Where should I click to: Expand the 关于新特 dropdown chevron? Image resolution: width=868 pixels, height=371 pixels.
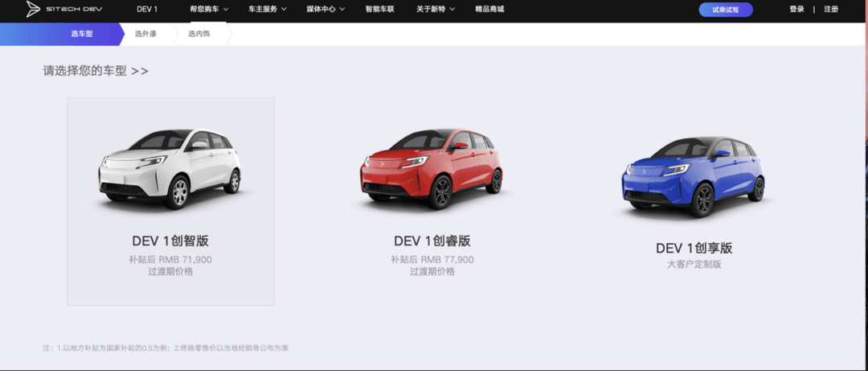(x=452, y=10)
